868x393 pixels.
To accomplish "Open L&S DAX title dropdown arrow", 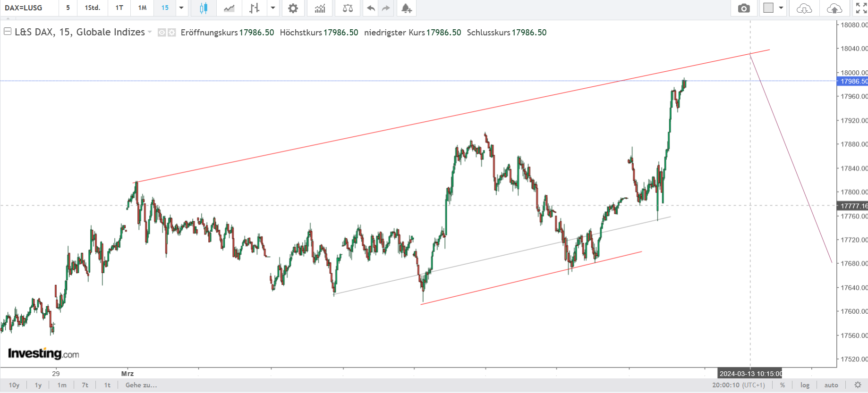I will 150,32.
